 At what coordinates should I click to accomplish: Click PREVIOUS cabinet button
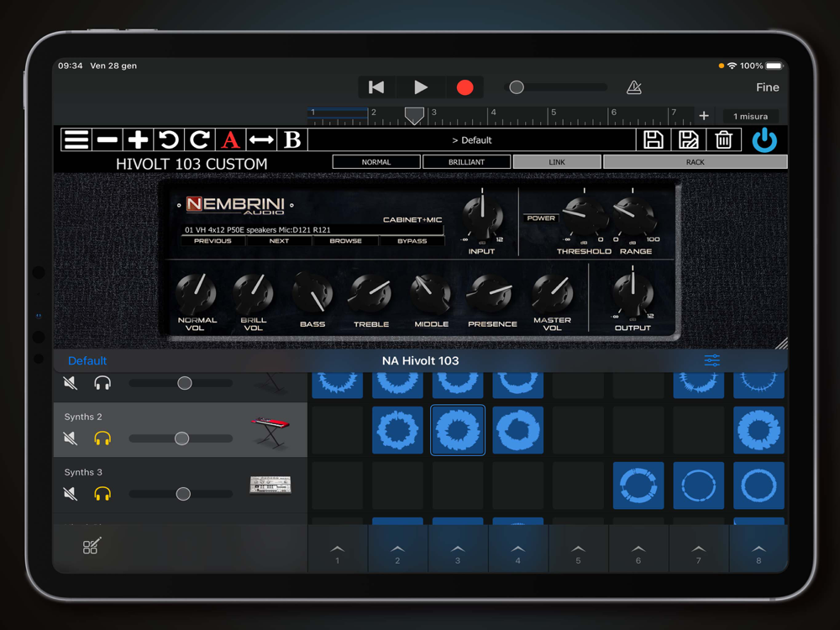click(213, 241)
